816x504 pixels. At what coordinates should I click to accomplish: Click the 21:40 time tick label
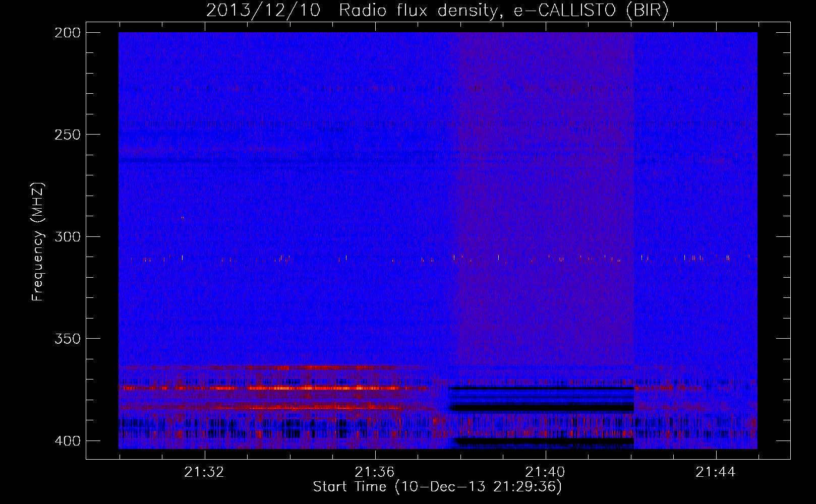(x=545, y=472)
